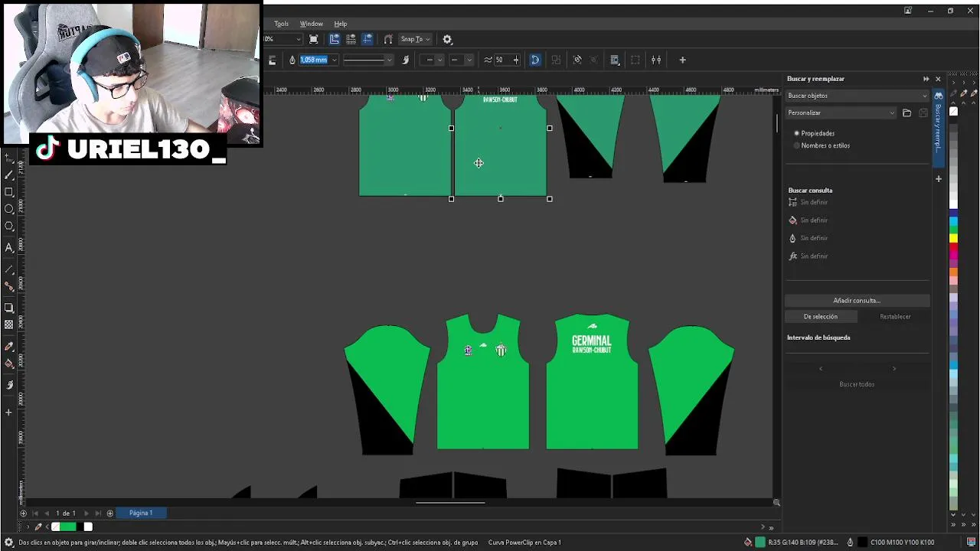Go to the next page arrow
This screenshot has width=980, height=551.
coord(87,514)
